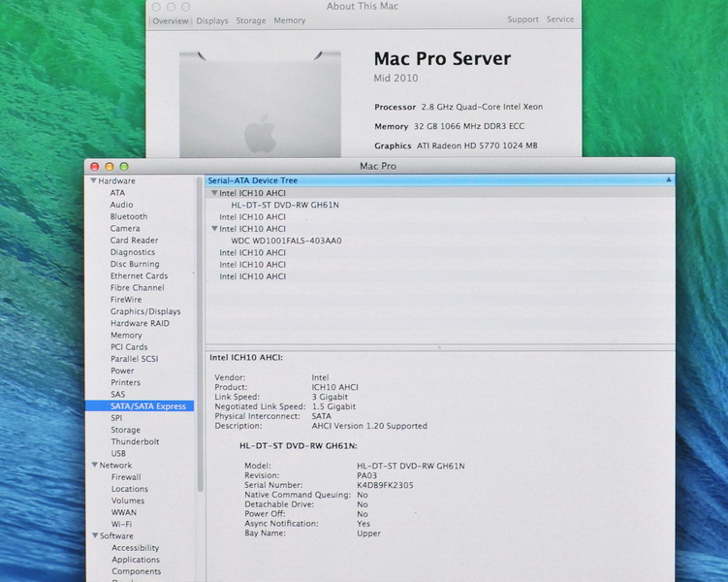Collapse the Software section in sidebar
Screen dimensions: 728x582
click(95, 535)
